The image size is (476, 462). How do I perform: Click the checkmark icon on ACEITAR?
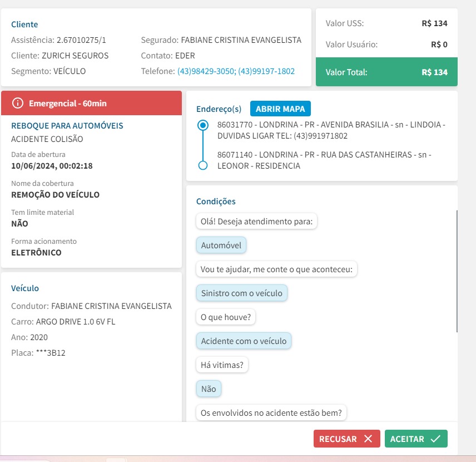click(x=435, y=439)
